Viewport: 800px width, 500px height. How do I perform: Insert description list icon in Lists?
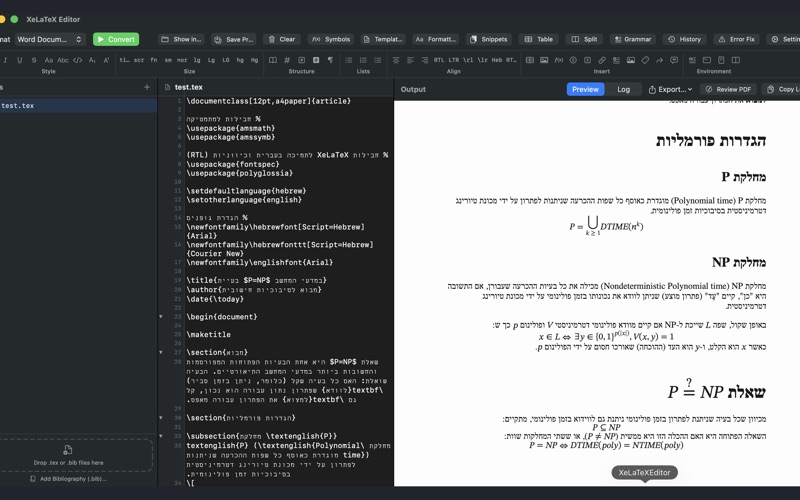(378, 60)
